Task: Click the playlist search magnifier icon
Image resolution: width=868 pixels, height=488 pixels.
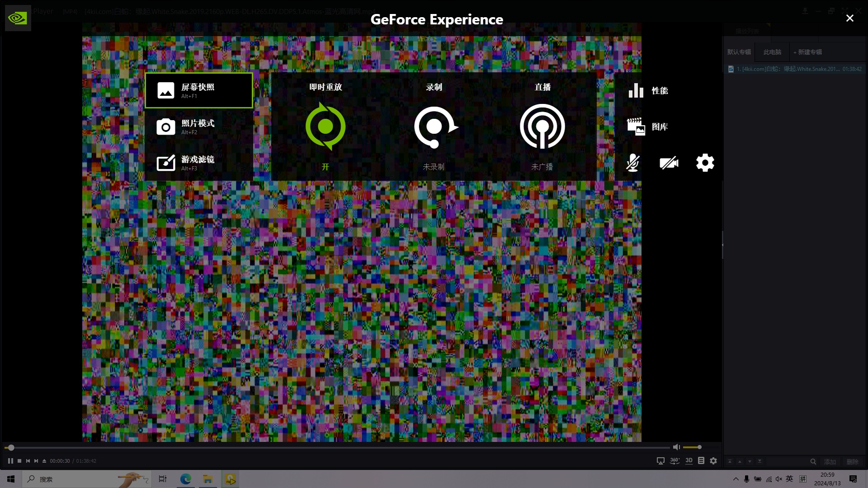Action: tap(813, 461)
